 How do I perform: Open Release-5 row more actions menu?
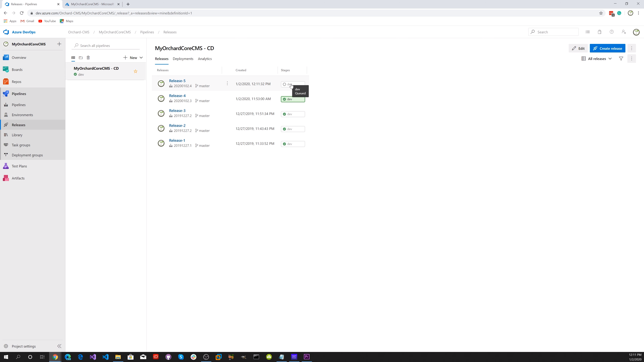pyautogui.click(x=227, y=83)
